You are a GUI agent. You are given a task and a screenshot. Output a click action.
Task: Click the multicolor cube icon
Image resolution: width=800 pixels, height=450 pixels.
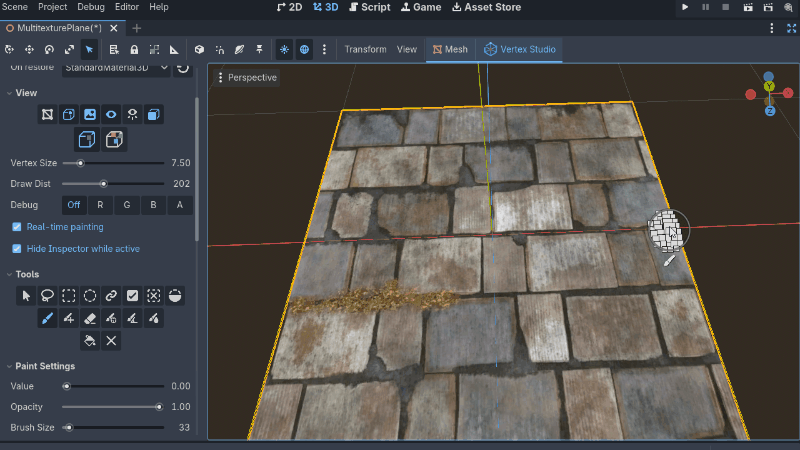[114, 139]
